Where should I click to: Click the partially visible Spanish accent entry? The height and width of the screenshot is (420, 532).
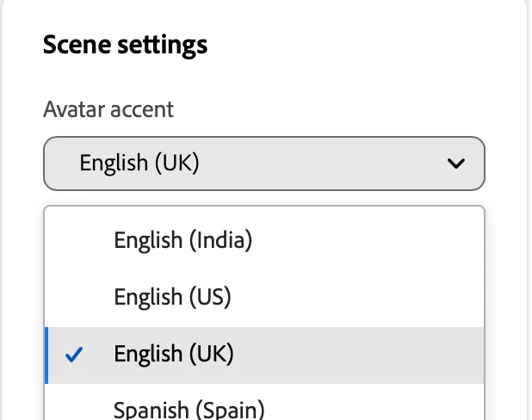tap(189, 409)
